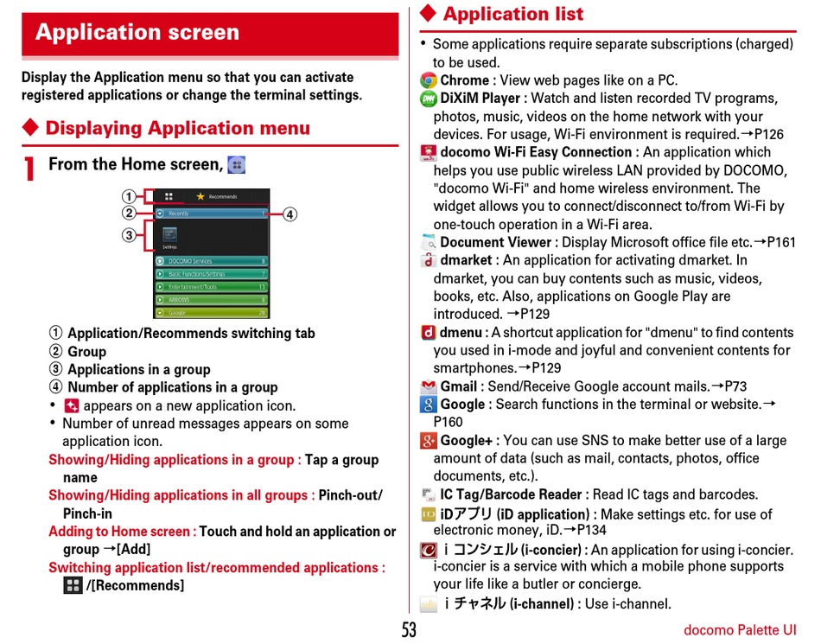
Task: Click the "Number of applications in a group" legend
Action: tap(173, 387)
